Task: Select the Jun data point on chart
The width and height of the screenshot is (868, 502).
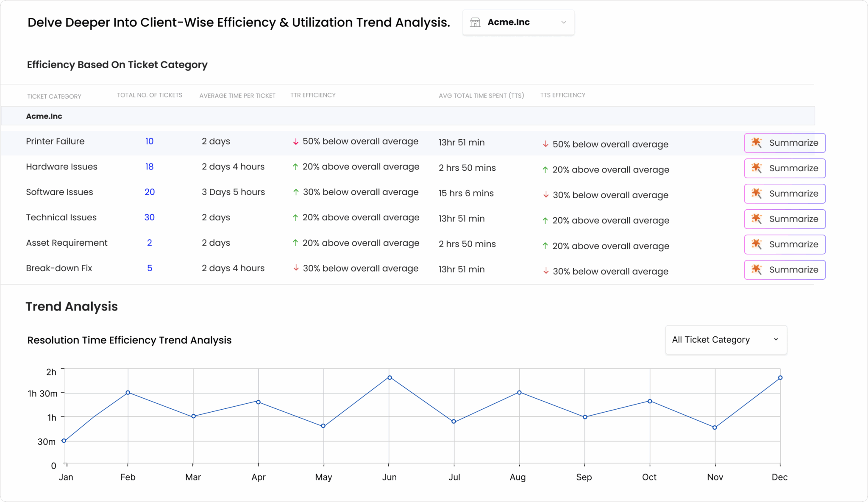Action: (389, 377)
